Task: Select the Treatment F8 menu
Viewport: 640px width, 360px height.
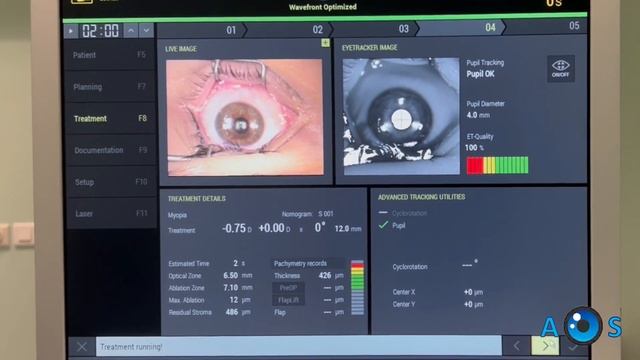Action: pos(111,118)
